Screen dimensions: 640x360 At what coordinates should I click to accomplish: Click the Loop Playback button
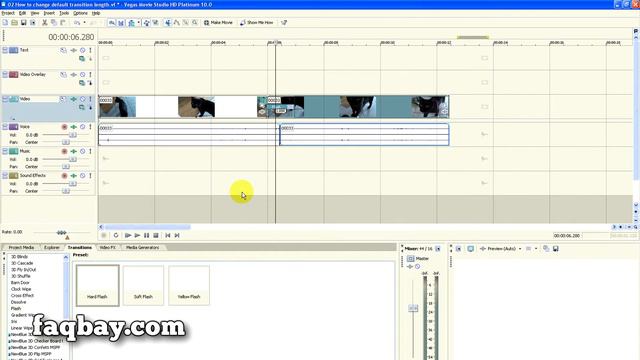pos(116,236)
